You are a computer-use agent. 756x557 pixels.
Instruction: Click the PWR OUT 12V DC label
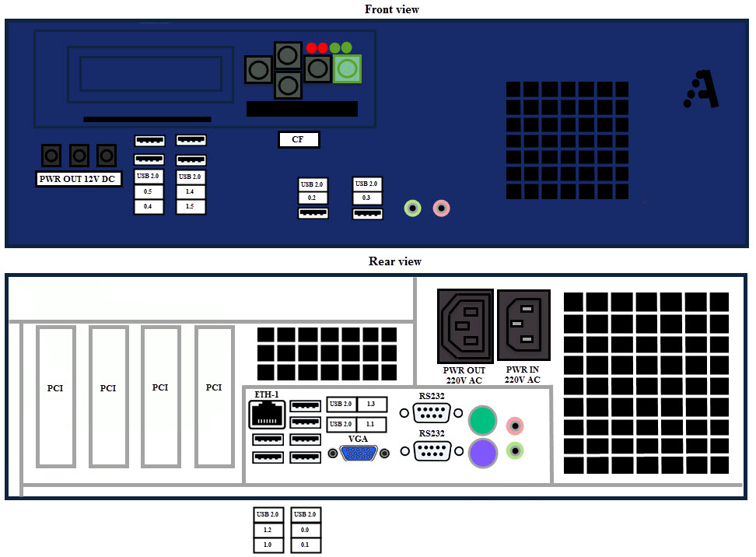[79, 180]
